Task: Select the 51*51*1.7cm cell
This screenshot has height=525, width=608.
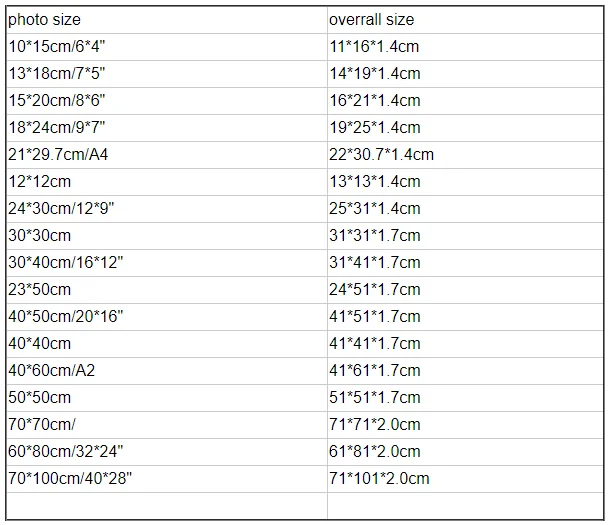Action: click(374, 398)
